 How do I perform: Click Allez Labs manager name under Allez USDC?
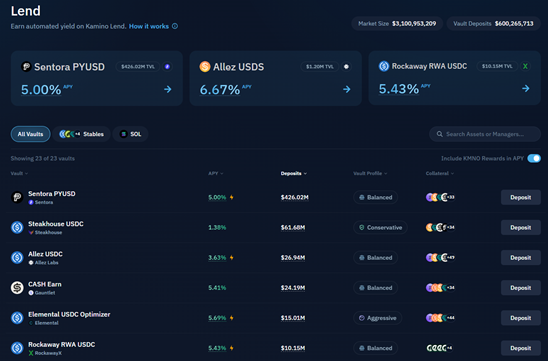[46, 263]
